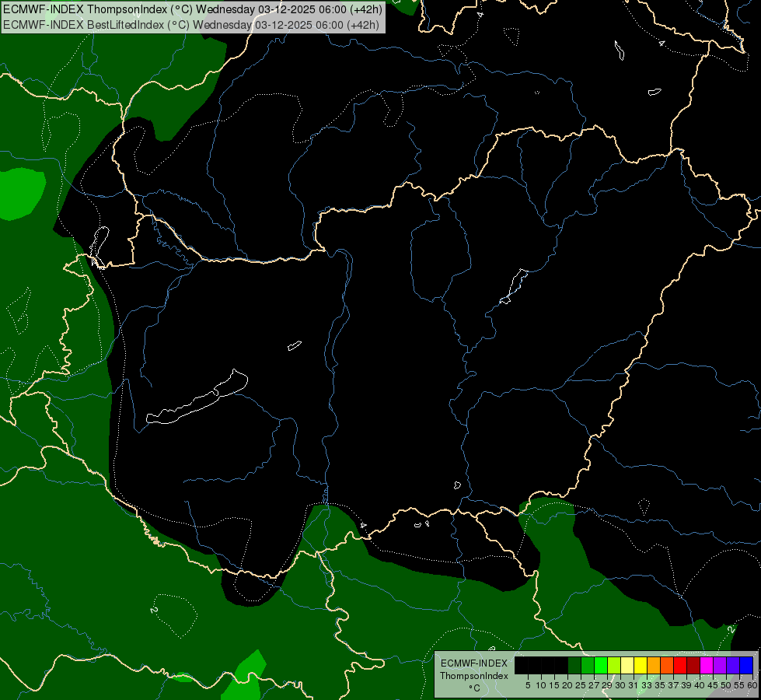Click the legend tick value 33
This screenshot has width=761, height=700.
pos(647,685)
